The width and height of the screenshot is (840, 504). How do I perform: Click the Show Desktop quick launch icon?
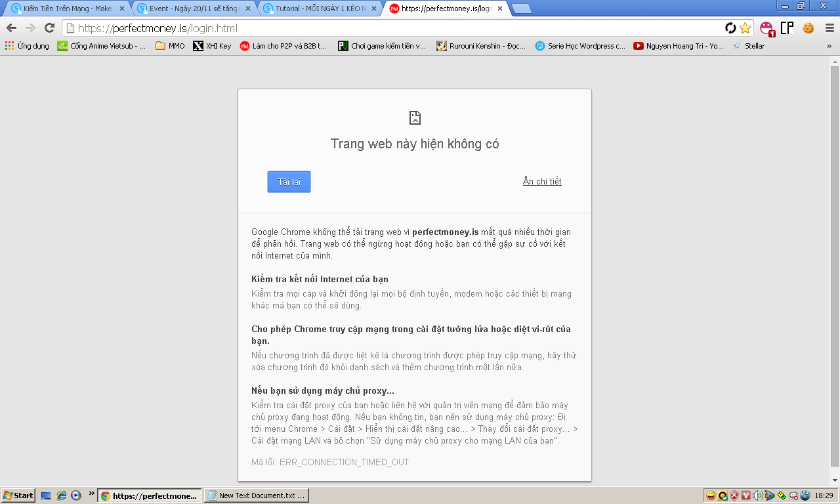point(46,495)
